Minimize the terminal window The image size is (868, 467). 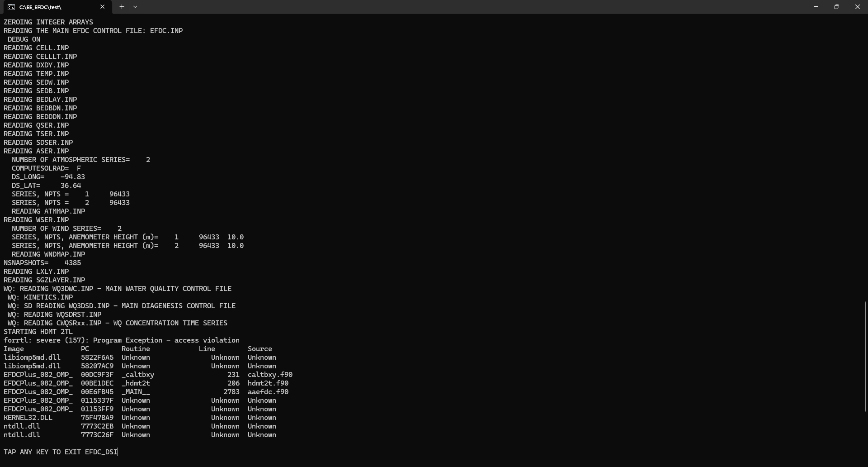coord(816,7)
